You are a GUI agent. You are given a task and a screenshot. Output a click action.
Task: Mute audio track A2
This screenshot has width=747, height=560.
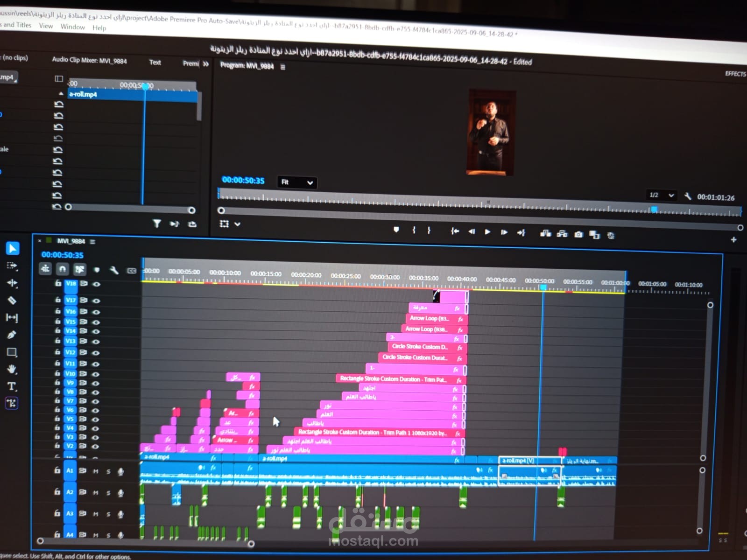[x=96, y=493]
